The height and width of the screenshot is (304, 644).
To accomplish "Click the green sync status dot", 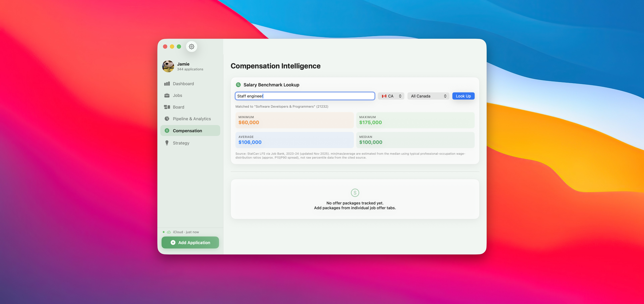I will (x=164, y=232).
